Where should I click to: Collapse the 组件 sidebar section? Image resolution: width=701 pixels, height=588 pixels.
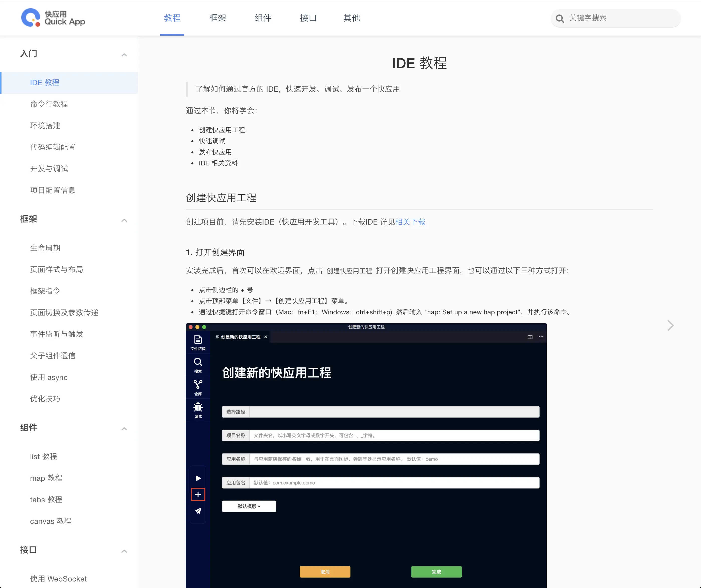click(124, 429)
